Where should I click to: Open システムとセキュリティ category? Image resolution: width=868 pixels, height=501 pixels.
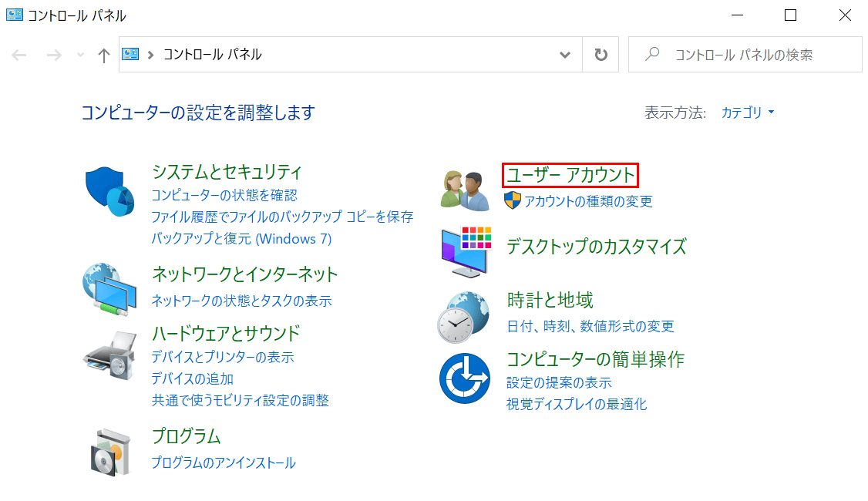coord(227,172)
